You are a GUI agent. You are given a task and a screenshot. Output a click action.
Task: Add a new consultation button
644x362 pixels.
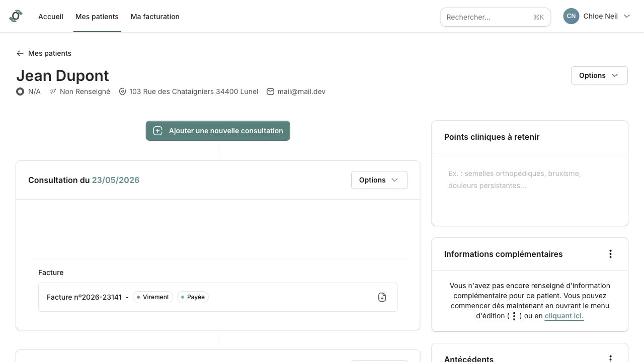click(x=218, y=131)
